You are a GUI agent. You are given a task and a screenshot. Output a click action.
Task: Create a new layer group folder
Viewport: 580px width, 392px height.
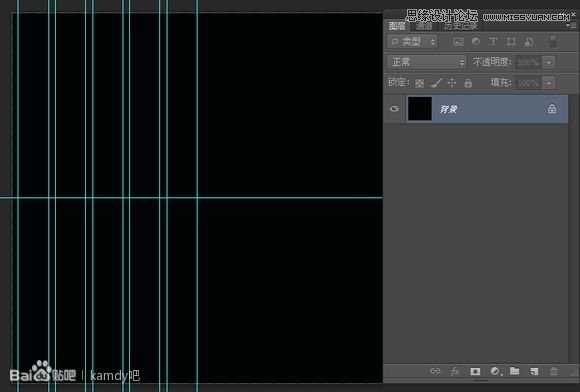[x=515, y=371]
